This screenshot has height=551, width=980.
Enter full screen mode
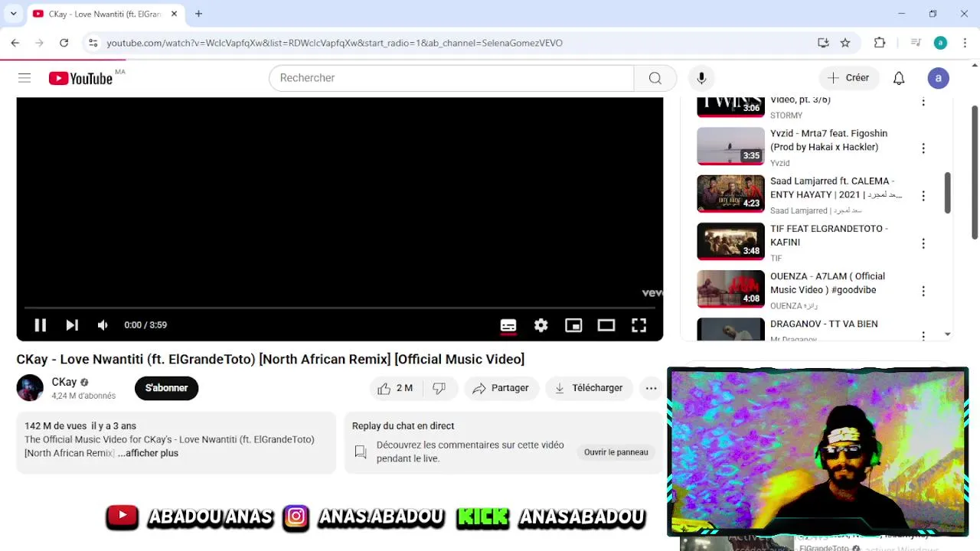pos(639,325)
